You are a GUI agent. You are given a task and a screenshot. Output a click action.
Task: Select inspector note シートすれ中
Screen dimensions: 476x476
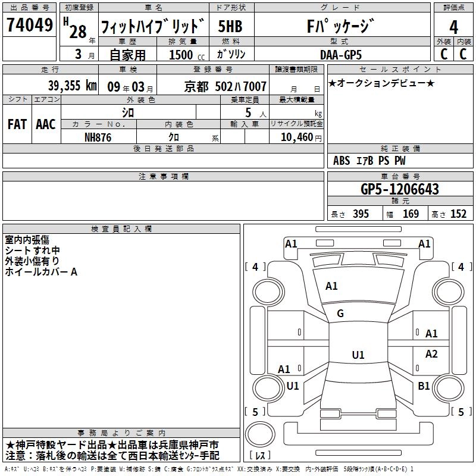tap(33, 250)
